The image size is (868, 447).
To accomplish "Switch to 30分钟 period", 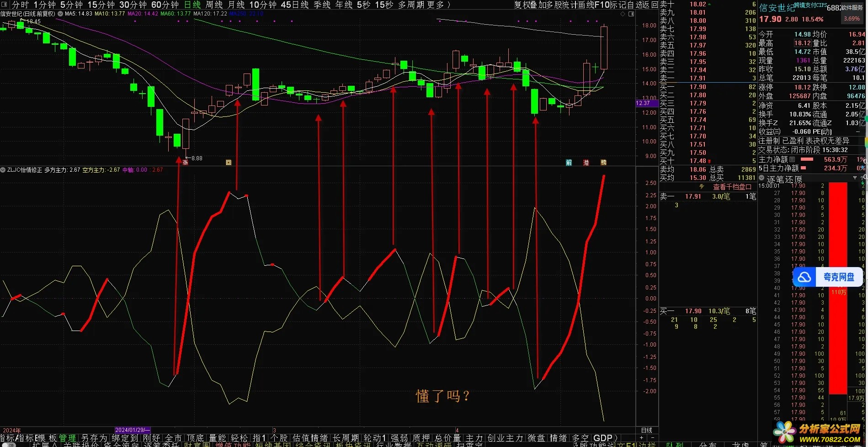I will pyautogui.click(x=133, y=5).
